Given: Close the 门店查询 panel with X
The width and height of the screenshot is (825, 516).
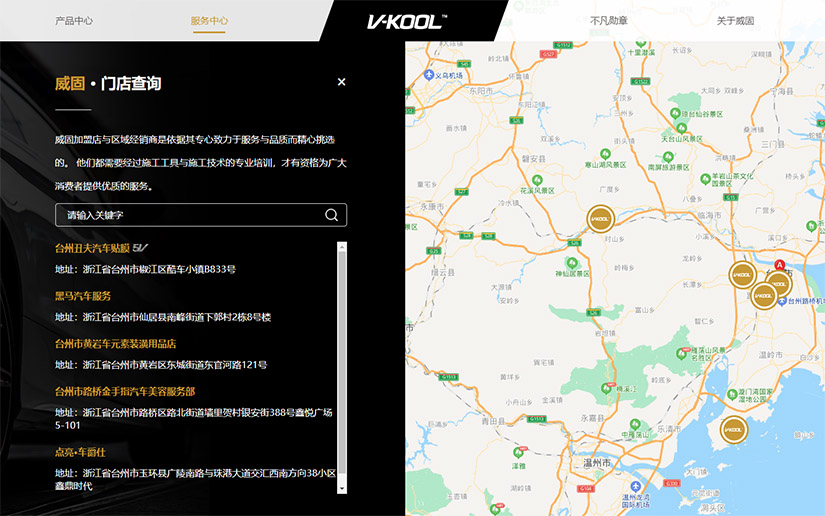Looking at the screenshot, I should 342,82.
